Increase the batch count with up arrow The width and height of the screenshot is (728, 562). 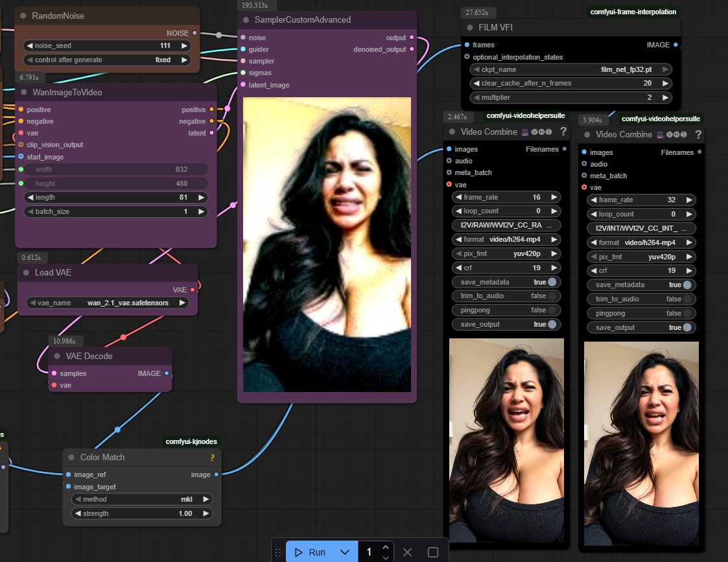[385, 547]
